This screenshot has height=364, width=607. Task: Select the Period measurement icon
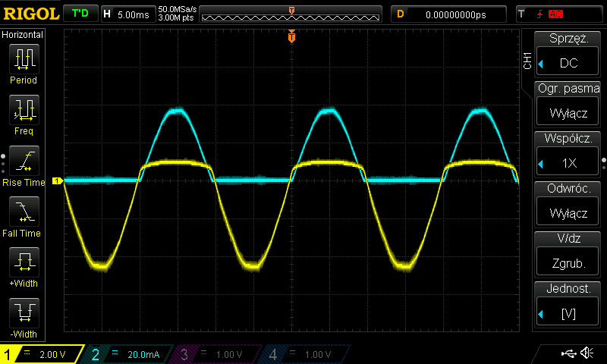(x=24, y=59)
